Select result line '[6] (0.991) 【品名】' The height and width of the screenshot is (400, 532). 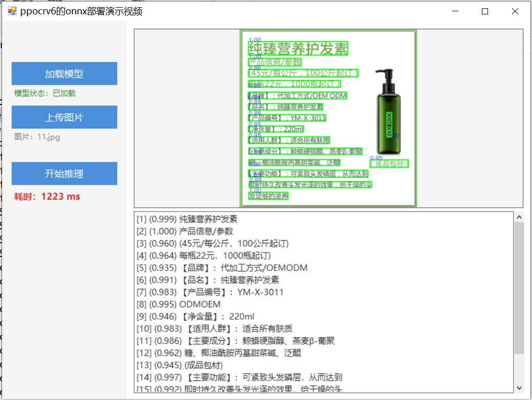point(208,280)
